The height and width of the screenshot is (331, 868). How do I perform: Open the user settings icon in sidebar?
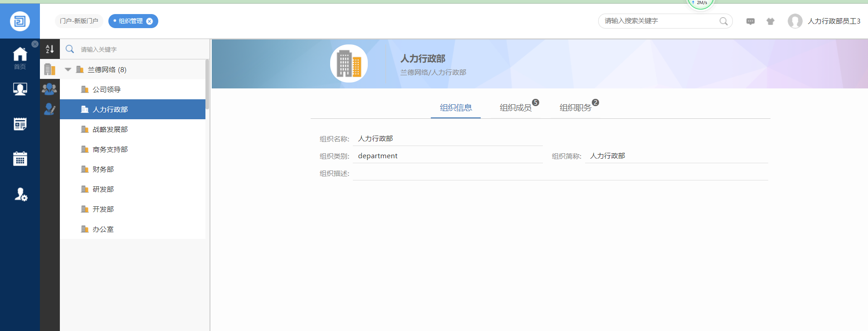tap(20, 195)
